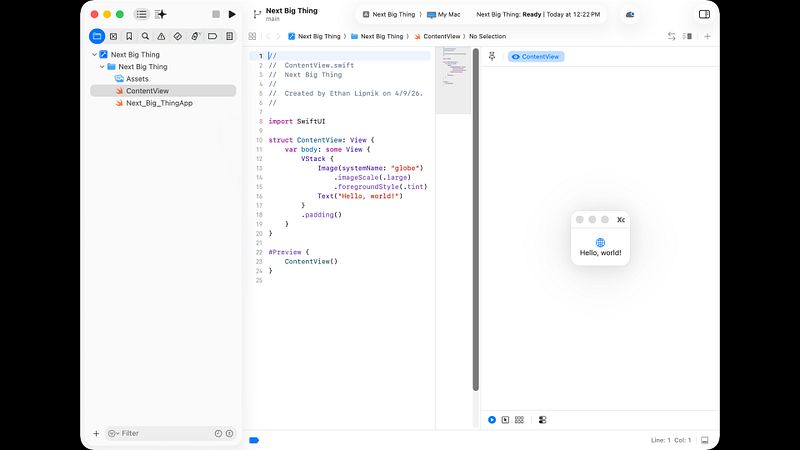Screen dimensions: 800x450
Task: Select Assets in the navigator
Action: point(132,79)
